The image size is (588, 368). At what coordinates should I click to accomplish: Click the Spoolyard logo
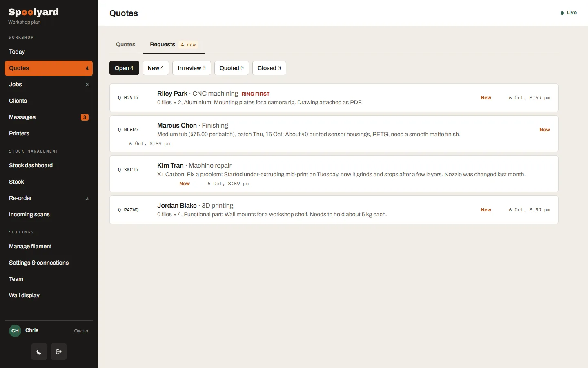pyautogui.click(x=33, y=12)
